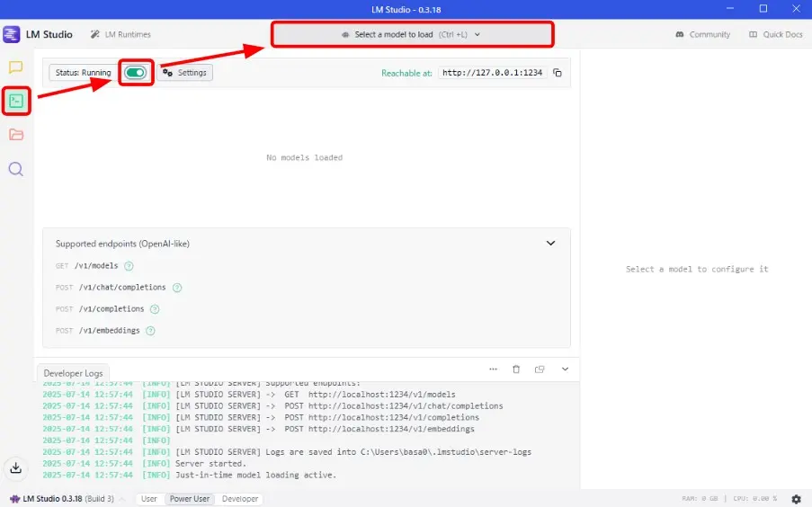
Task: Click the help icon beside /v1/embeddings
Action: 150,331
